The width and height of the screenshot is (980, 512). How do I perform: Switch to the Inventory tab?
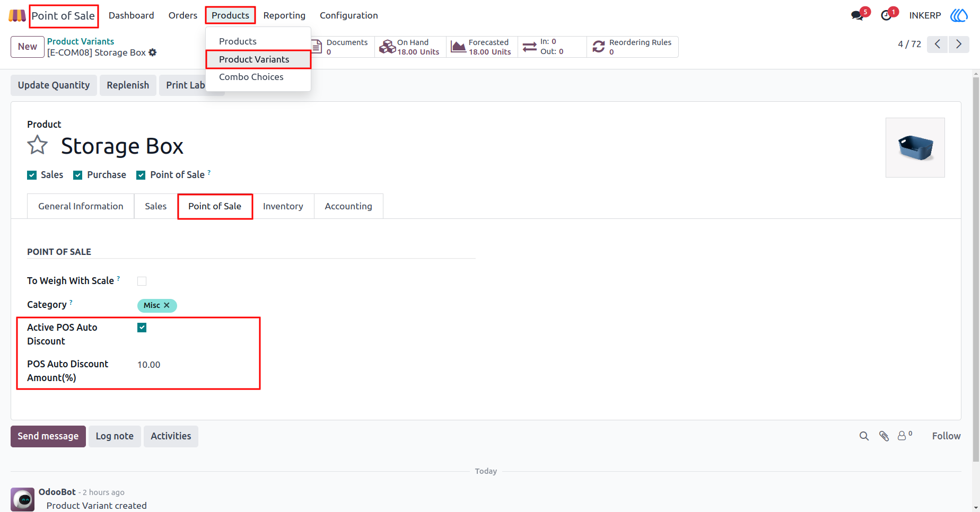coord(283,206)
